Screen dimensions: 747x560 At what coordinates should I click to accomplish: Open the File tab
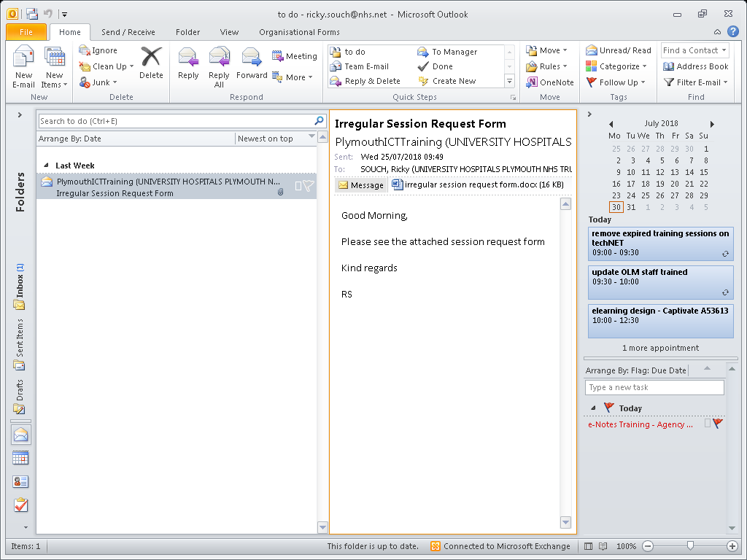click(26, 32)
